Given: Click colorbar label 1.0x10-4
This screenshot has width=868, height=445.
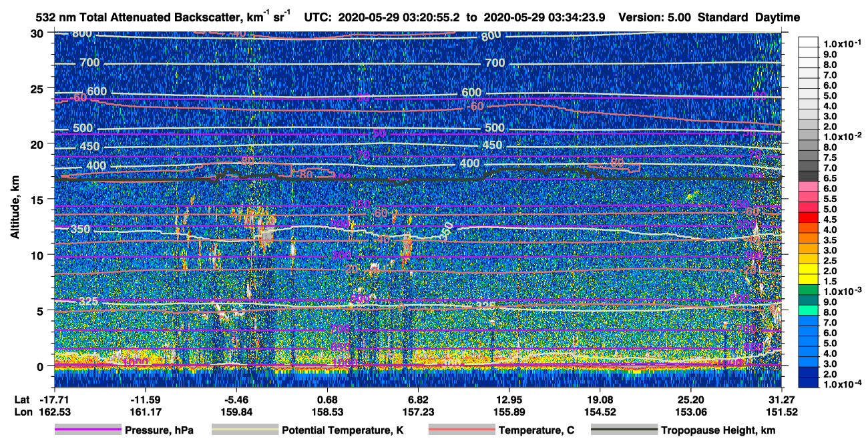Looking at the screenshot, I should pyautogui.click(x=842, y=384).
